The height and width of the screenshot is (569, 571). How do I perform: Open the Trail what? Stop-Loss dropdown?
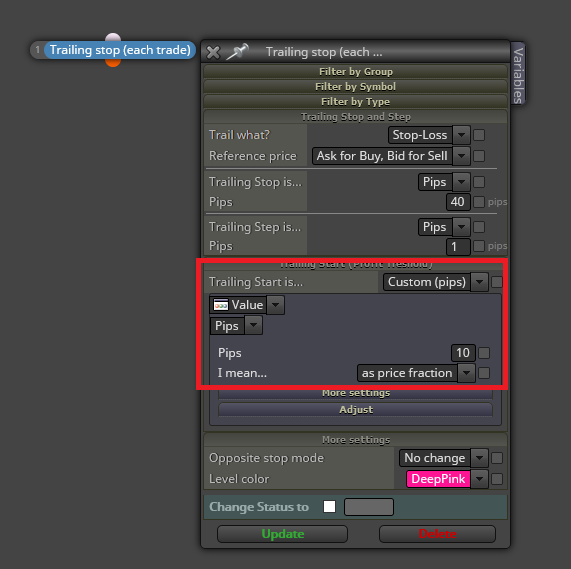pyautogui.click(x=429, y=135)
